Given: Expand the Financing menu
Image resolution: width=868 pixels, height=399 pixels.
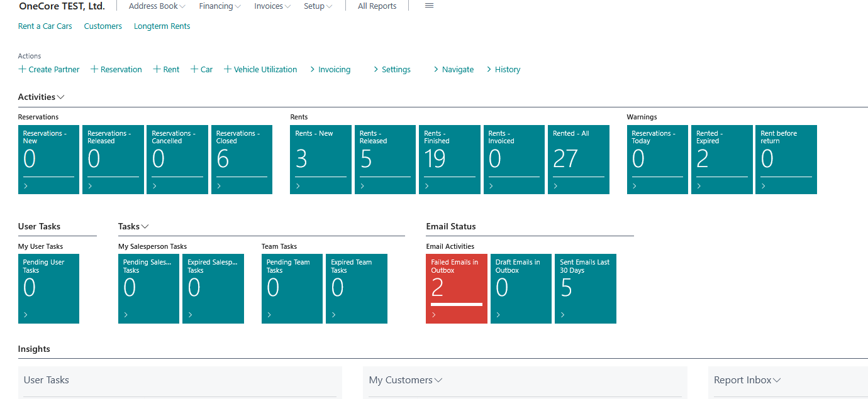Looking at the screenshot, I should click(220, 6).
